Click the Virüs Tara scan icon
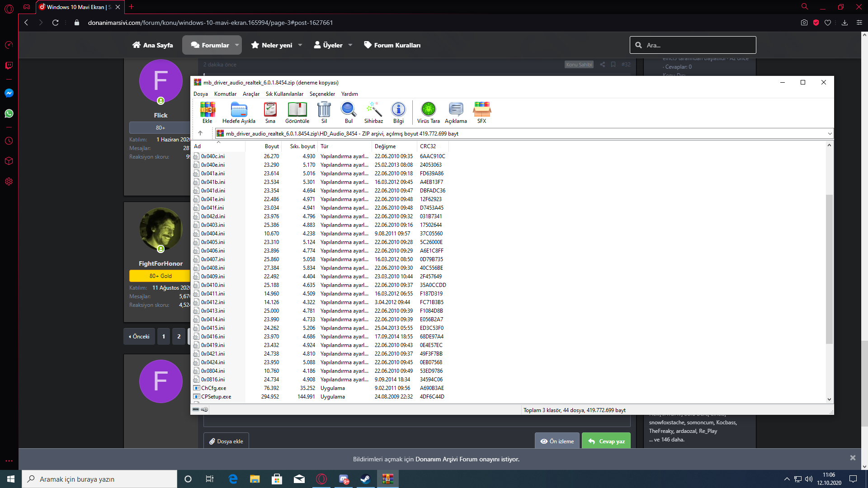This screenshot has width=868, height=488. point(428,113)
